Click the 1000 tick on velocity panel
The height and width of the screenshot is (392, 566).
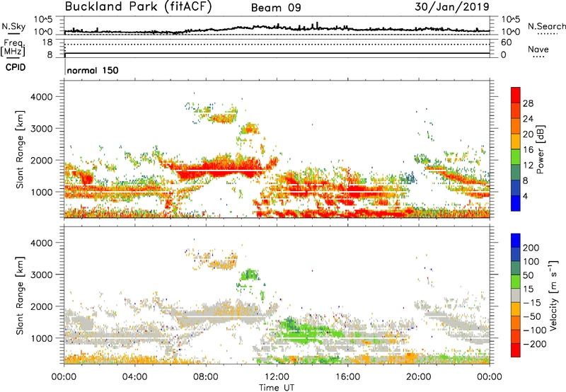coord(42,338)
